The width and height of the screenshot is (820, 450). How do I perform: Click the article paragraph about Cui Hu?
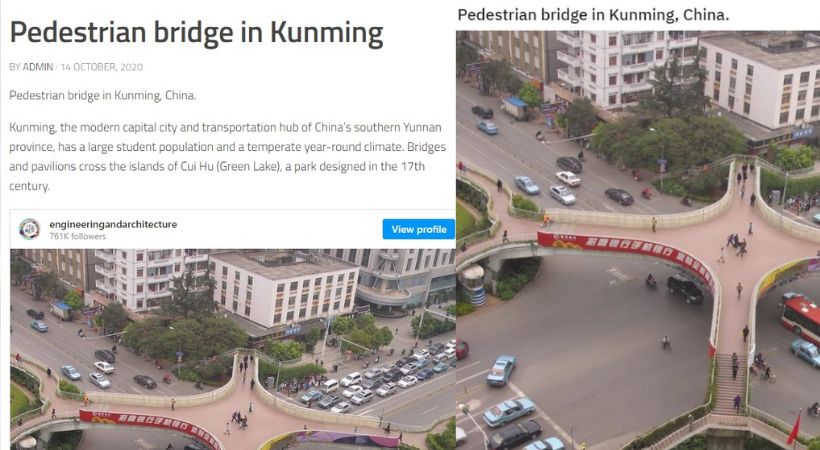227,156
